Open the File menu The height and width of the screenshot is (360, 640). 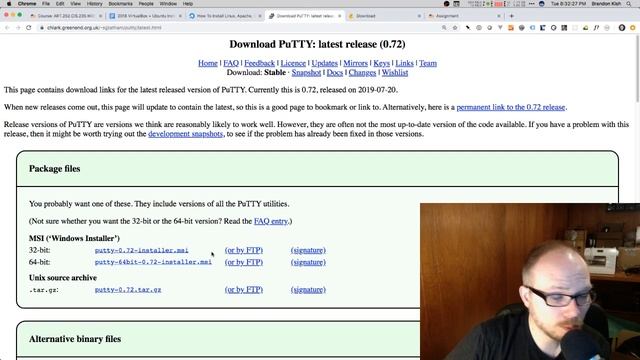46,4
